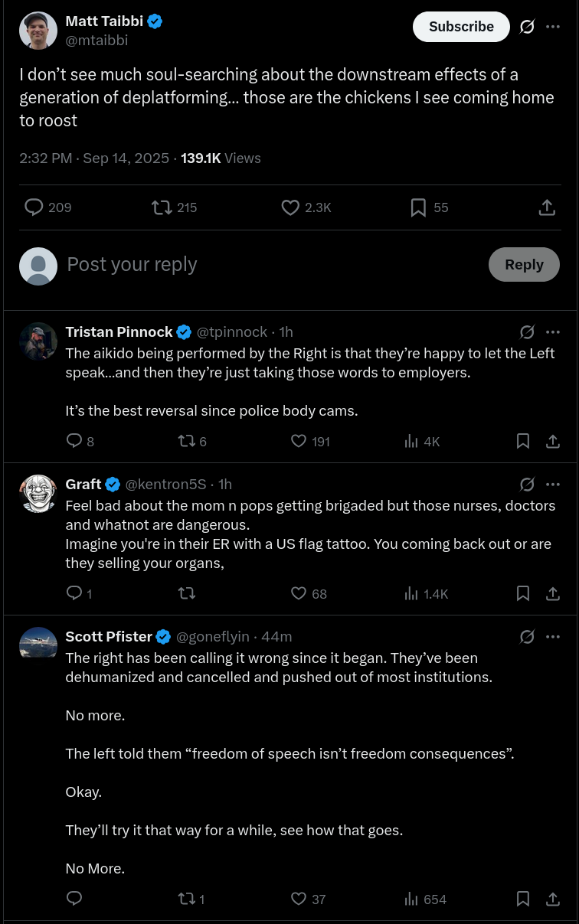Repost Graft's reply
This screenshot has width=579, height=924.
point(186,593)
